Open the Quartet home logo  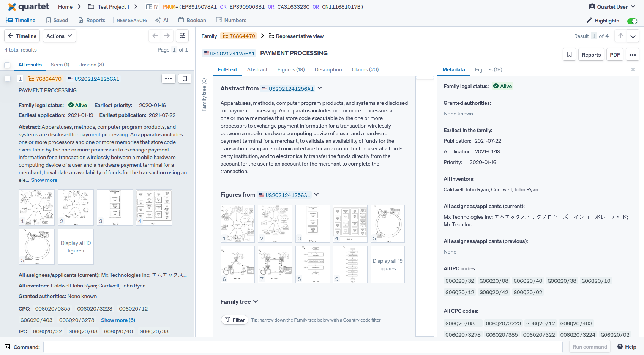(28, 7)
